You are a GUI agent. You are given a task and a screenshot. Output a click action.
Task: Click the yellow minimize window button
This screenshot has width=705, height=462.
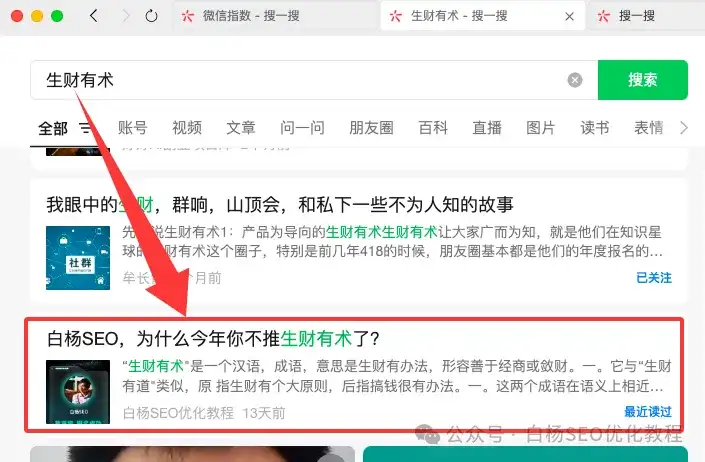pos(37,17)
